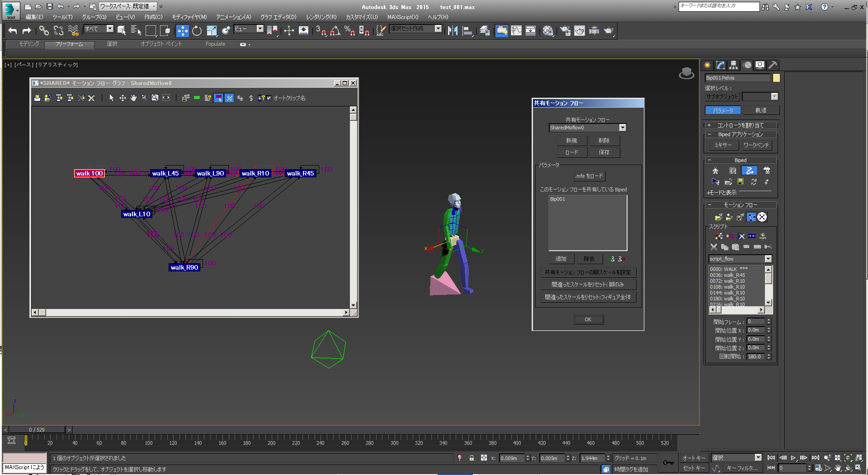Uncheck the オートクリップ名 checkbox
The width and height of the screenshot is (868, 475).
pyautogui.click(x=269, y=98)
